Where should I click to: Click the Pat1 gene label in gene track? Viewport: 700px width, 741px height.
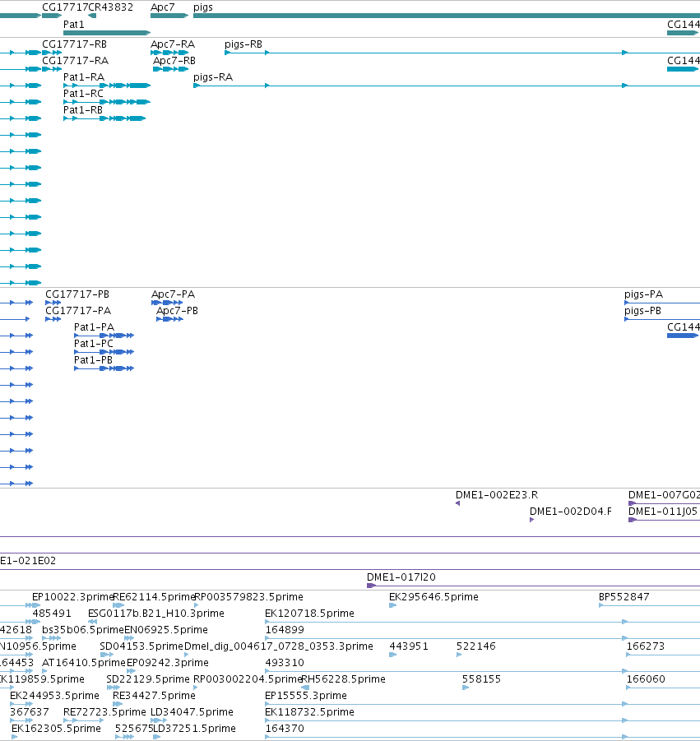[74, 24]
